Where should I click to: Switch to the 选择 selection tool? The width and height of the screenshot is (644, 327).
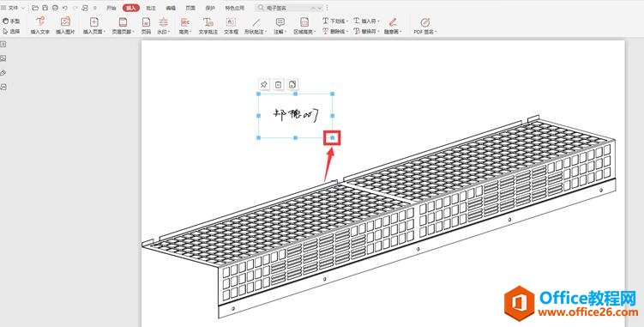tap(11, 31)
